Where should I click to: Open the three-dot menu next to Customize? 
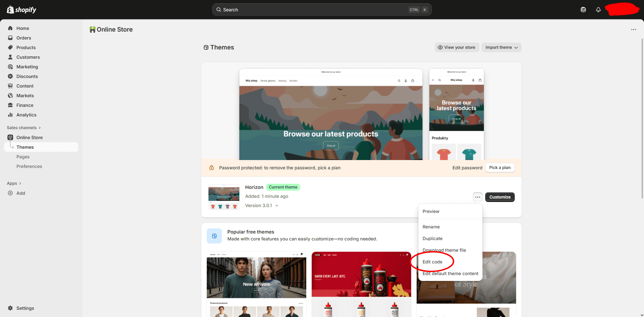coord(477,197)
